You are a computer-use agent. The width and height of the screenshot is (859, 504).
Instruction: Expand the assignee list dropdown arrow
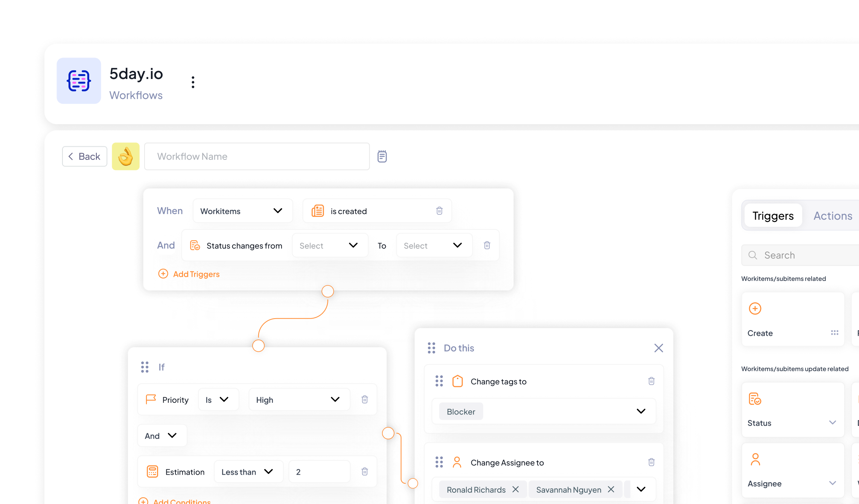pos(641,489)
